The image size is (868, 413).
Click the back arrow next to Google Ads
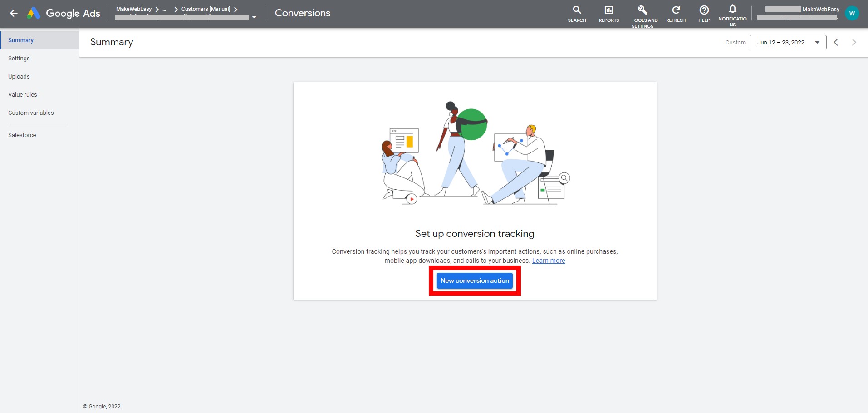[x=14, y=13]
